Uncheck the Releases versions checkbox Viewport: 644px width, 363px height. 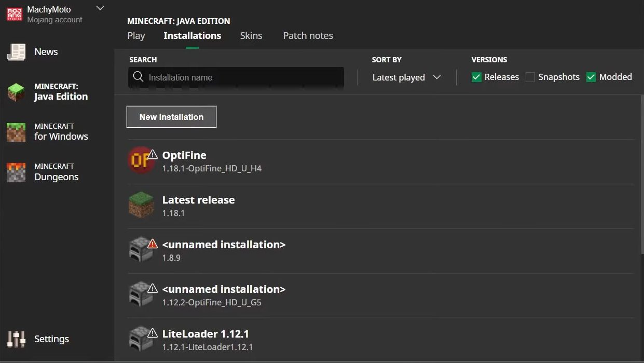point(476,77)
